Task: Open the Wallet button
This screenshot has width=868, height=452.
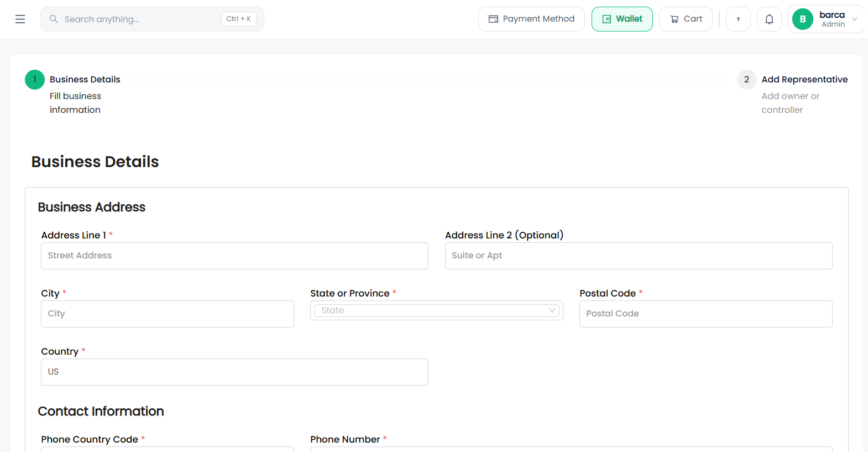Action: click(x=622, y=19)
